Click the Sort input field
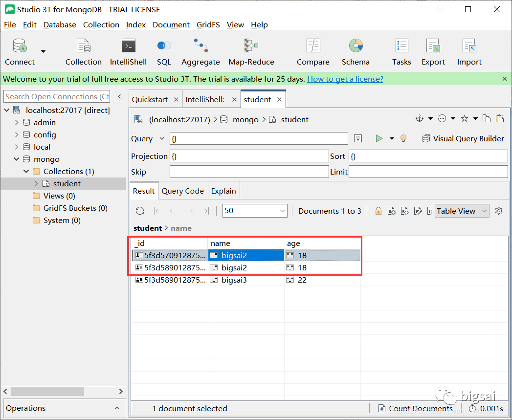The width and height of the screenshot is (512, 420). tap(428, 156)
